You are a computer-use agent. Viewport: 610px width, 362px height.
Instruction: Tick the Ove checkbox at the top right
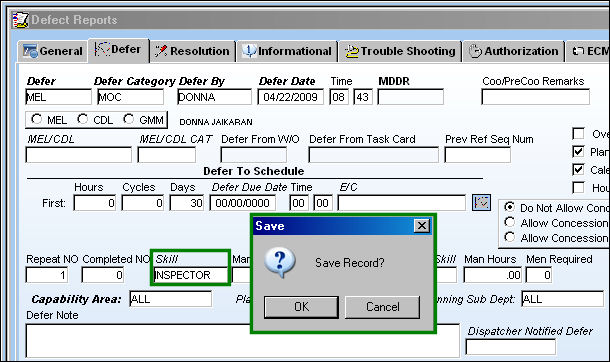click(x=578, y=134)
